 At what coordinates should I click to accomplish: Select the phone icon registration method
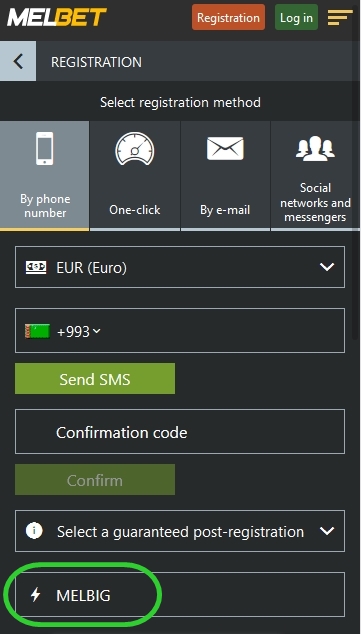click(44, 148)
